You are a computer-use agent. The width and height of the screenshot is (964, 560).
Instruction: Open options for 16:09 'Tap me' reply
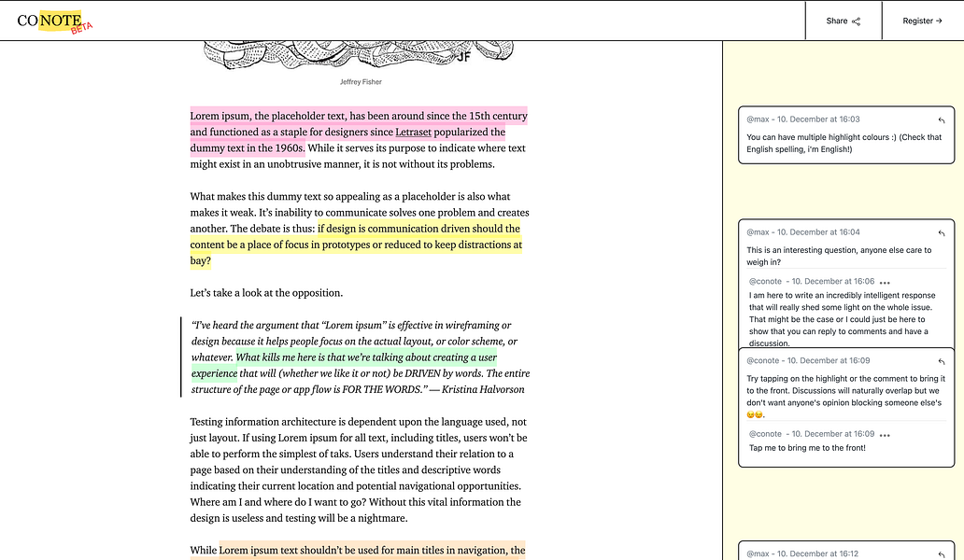click(x=885, y=435)
